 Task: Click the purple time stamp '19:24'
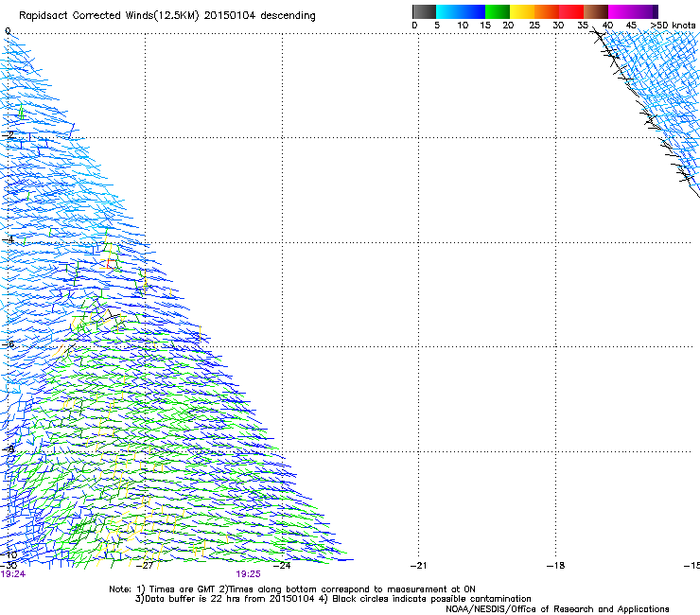pyautogui.click(x=13, y=574)
